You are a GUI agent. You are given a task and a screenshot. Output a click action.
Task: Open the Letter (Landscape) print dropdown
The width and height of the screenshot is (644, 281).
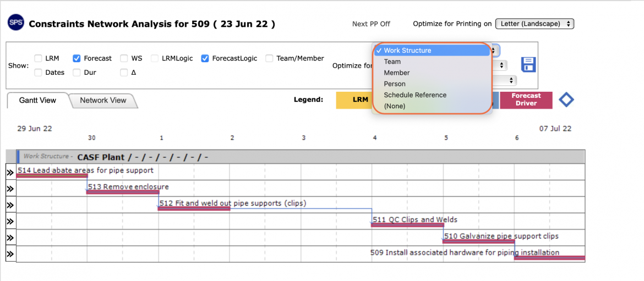coord(534,24)
